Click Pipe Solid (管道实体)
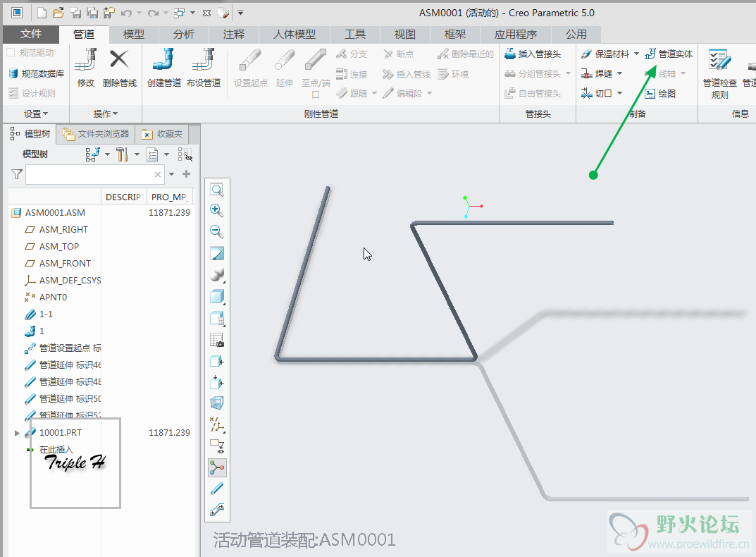The height and width of the screenshot is (557, 756). [x=669, y=54]
